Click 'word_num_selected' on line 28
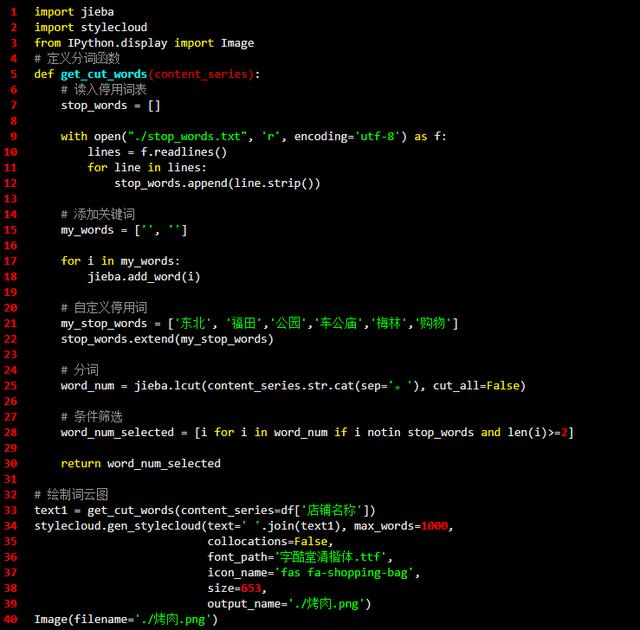This screenshot has width=640, height=630. pyautogui.click(x=118, y=433)
